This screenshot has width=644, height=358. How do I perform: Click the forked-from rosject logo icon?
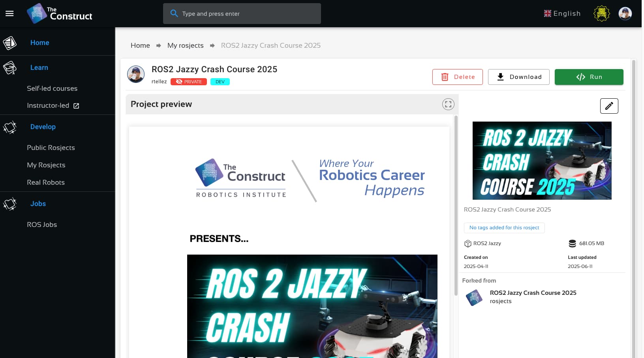474,298
